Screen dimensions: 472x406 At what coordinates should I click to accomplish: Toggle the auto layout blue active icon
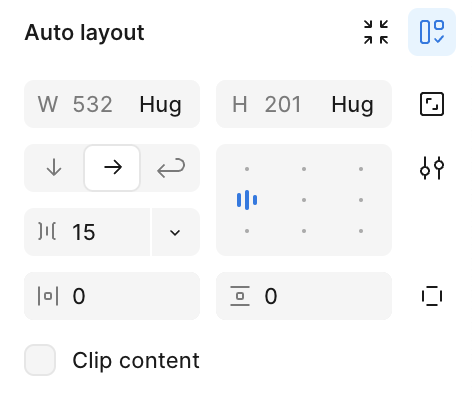(432, 32)
